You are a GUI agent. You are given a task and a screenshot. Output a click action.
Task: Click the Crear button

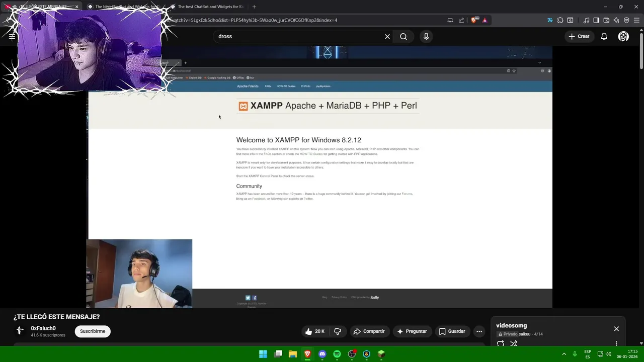[579, 36]
